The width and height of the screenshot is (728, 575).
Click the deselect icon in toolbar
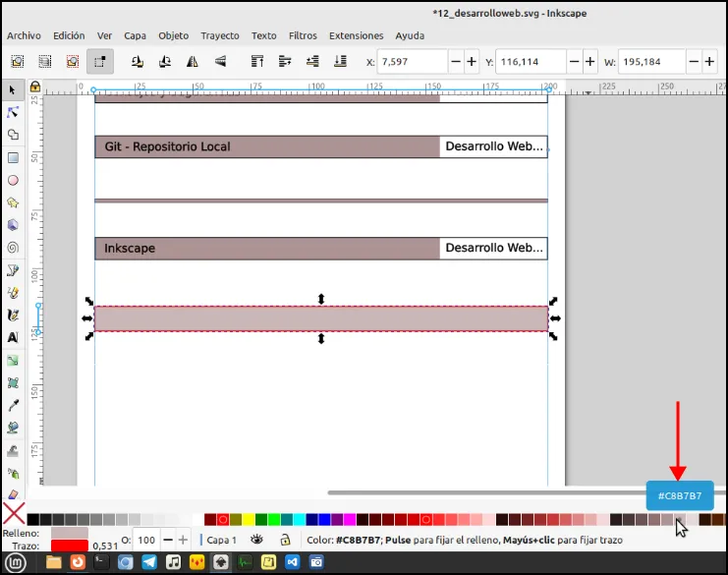pos(73,61)
